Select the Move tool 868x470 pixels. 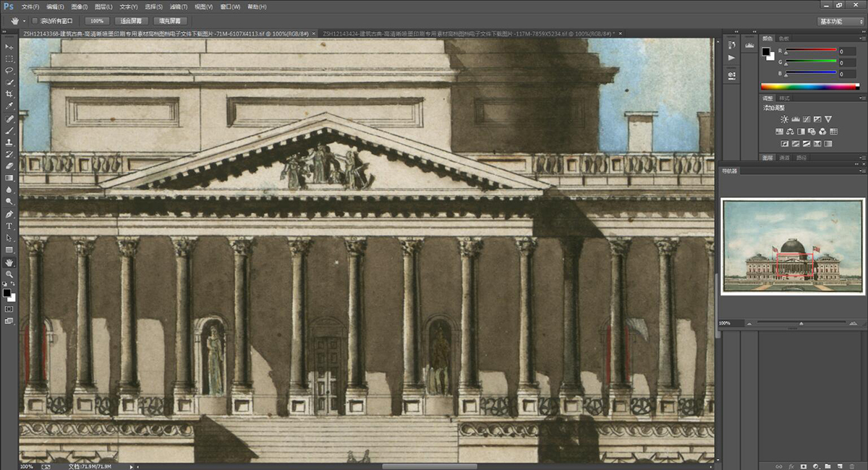pos(9,47)
